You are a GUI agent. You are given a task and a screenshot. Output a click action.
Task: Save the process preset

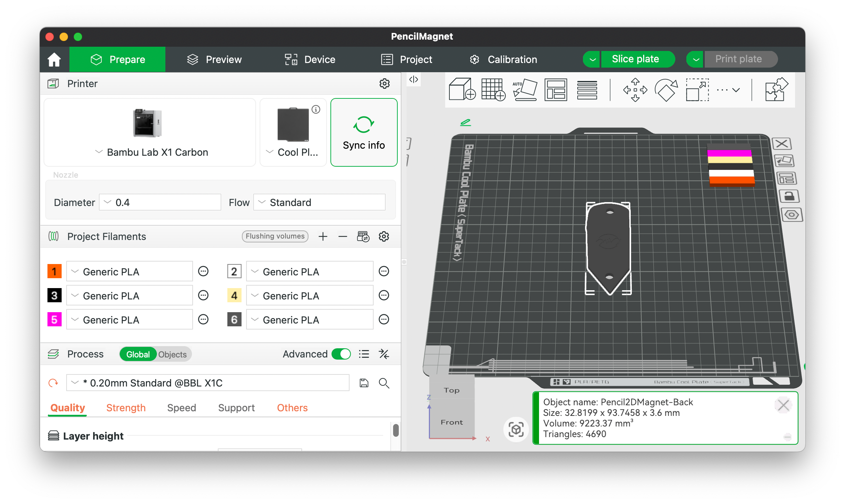point(364,383)
